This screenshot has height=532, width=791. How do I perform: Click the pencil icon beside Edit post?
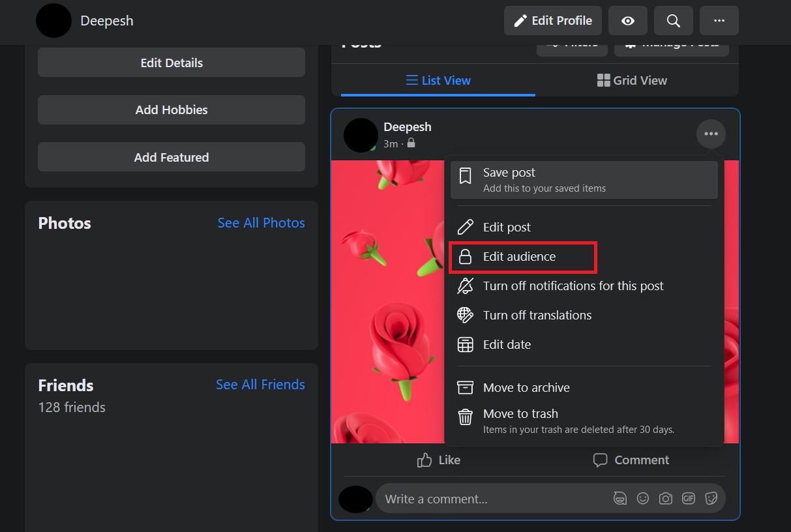tap(465, 227)
